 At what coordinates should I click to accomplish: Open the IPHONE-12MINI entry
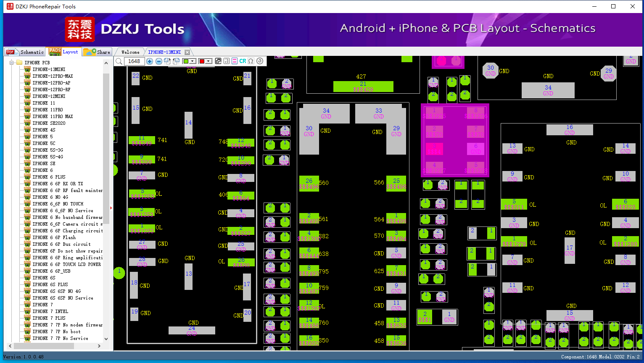(49, 96)
